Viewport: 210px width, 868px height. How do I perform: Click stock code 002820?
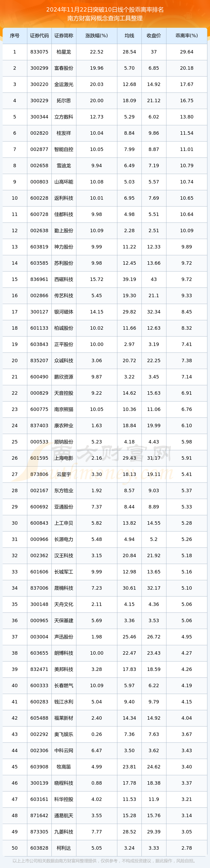39,133
